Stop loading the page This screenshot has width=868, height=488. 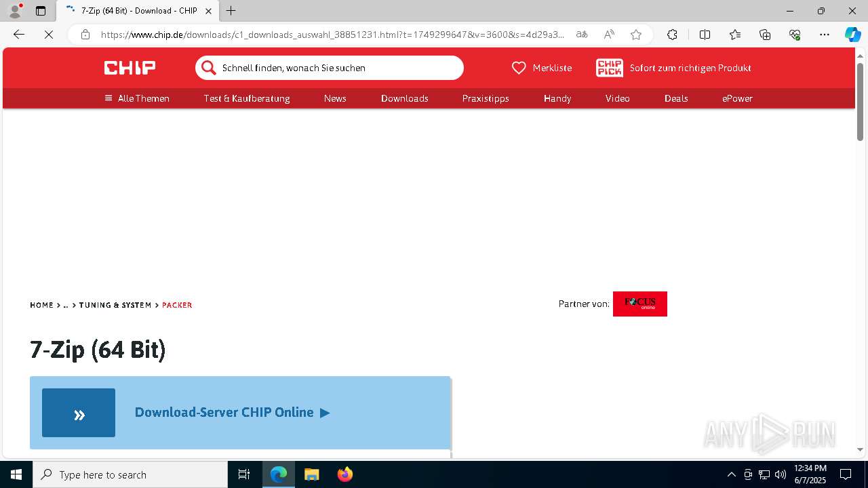49,35
